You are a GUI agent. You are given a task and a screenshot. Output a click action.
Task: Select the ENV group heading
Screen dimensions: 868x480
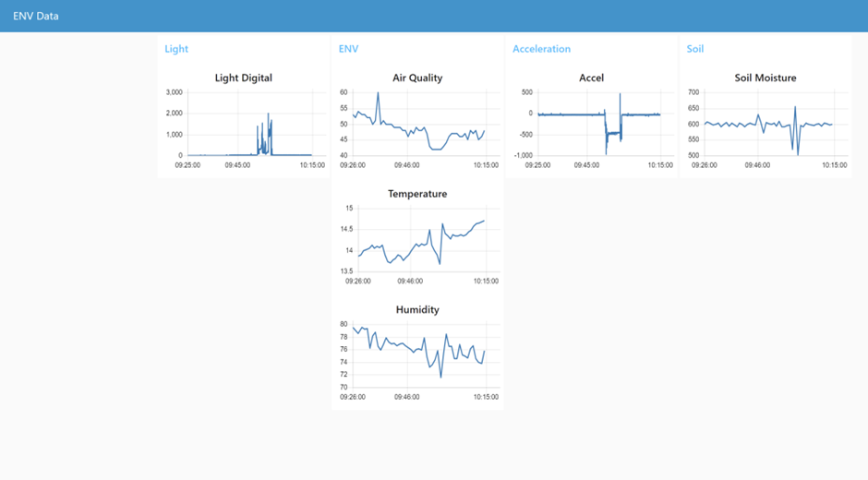[x=348, y=49]
